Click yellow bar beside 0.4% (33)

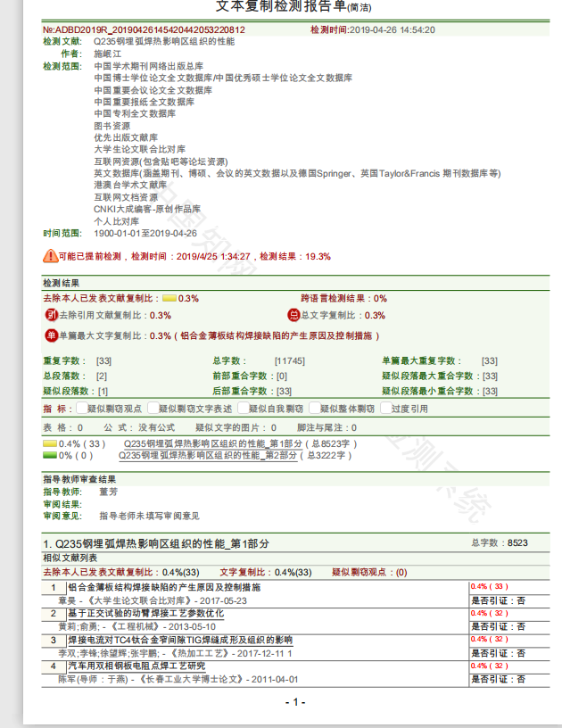click(50, 444)
